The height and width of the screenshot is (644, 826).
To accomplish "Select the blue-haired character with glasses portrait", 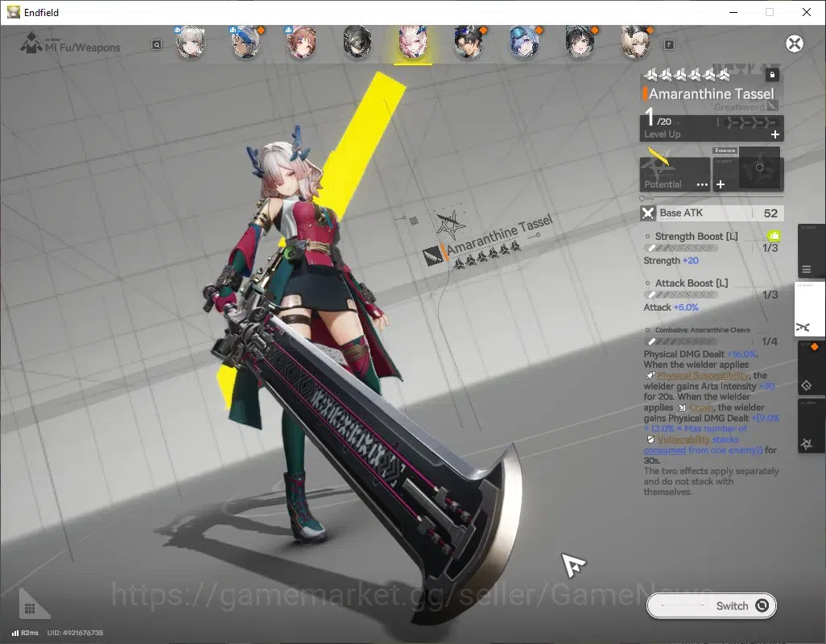I will pyautogui.click(x=246, y=42).
